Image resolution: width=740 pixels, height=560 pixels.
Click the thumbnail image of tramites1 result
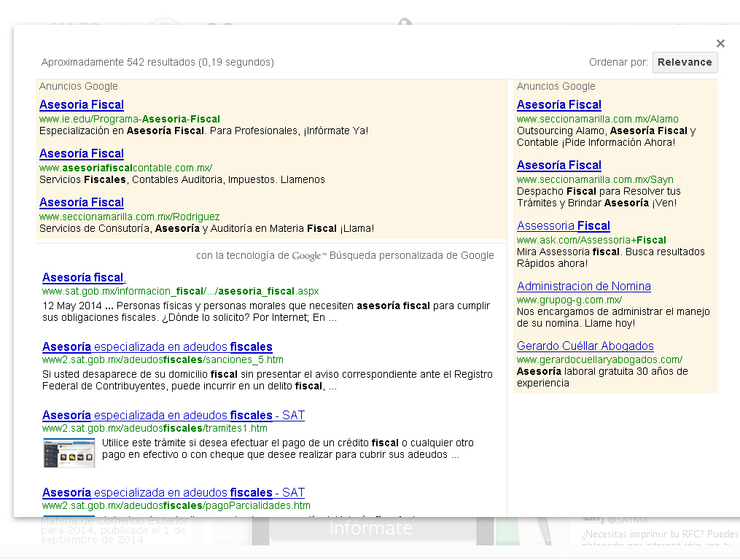pyautogui.click(x=69, y=453)
